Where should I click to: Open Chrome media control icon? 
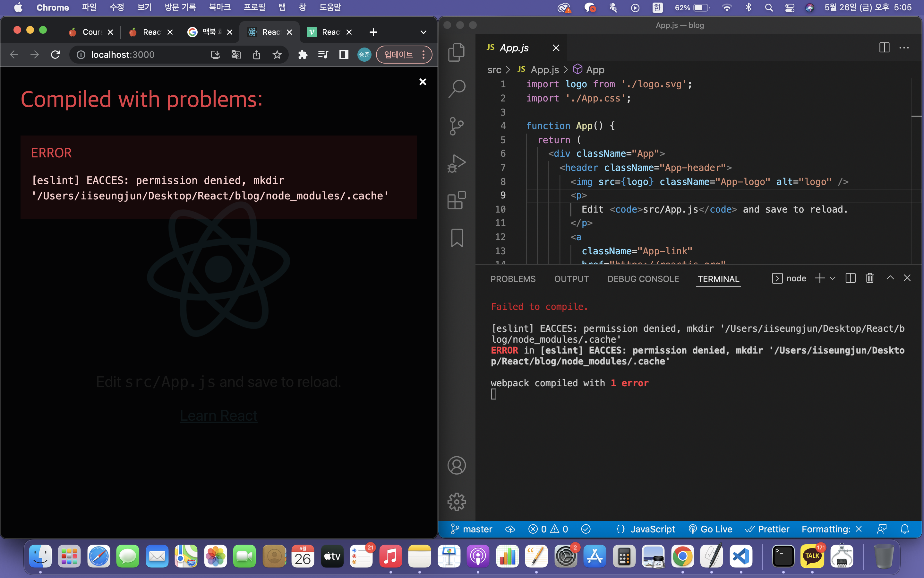[323, 55]
